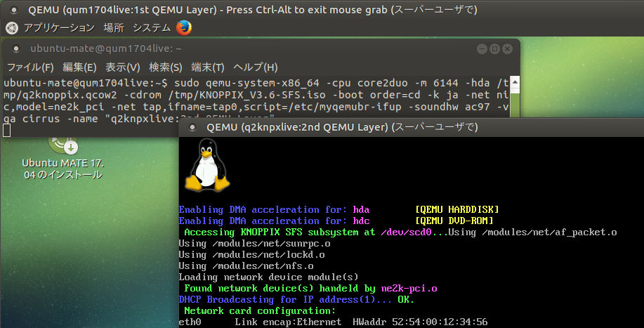Click the Accessing KNOPPIX SFS subsystem text
Screen dimensions: 644x328
coord(280,232)
